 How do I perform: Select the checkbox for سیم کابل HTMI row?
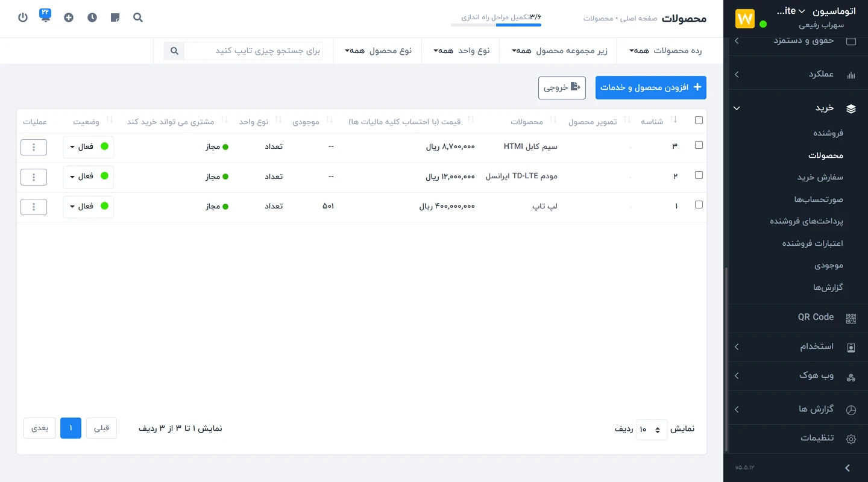pyautogui.click(x=699, y=145)
